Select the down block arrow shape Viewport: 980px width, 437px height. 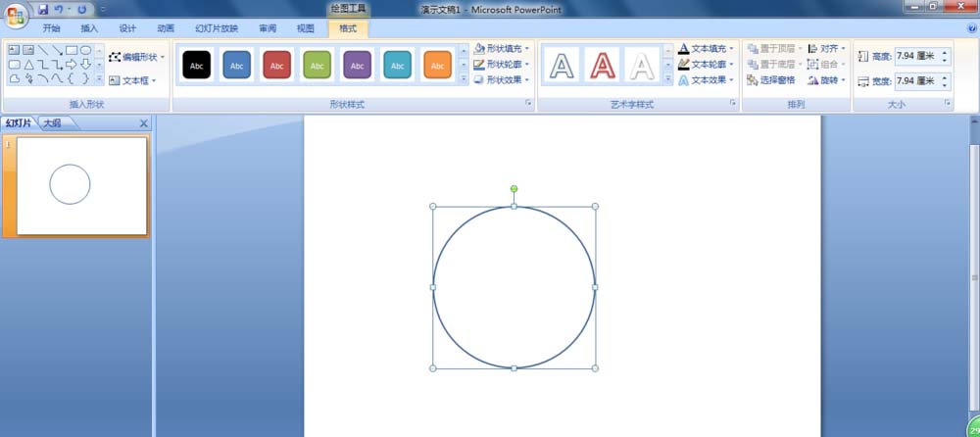(x=85, y=65)
